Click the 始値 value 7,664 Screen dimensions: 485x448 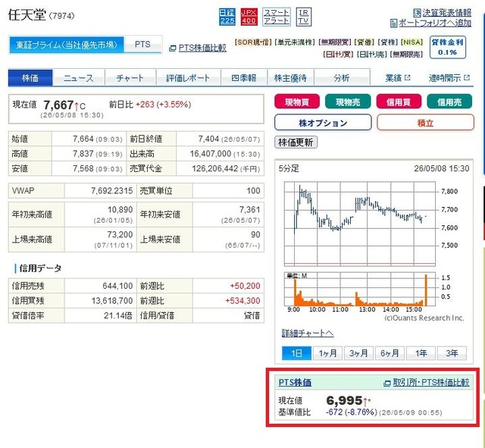coord(83,139)
